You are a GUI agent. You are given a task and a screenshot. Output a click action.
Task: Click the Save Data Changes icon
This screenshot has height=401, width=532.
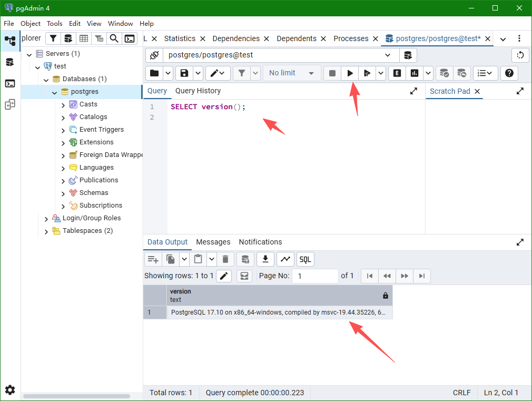245,259
